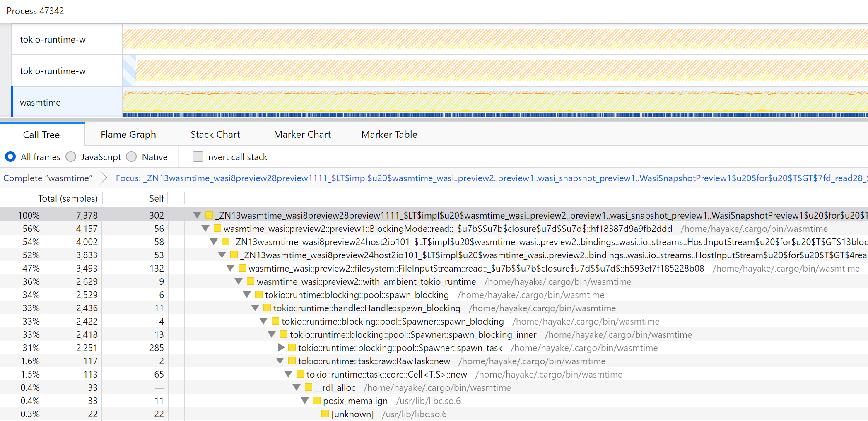Select the Native frames radio button
The height and width of the screenshot is (421, 868).
132,157
